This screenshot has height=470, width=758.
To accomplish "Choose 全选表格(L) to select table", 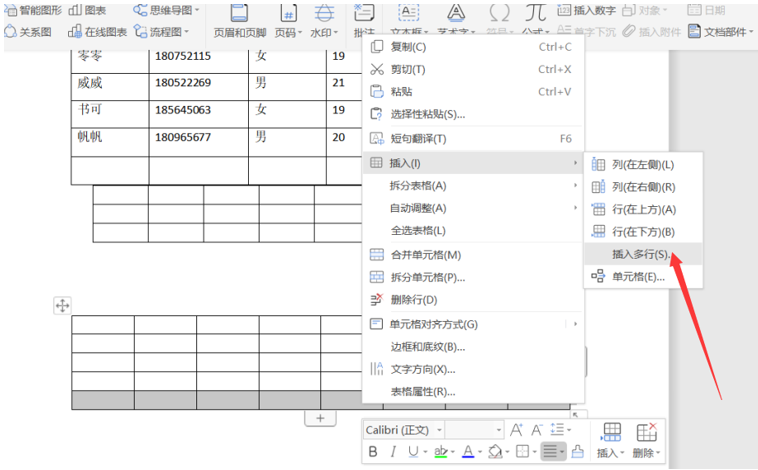I will [x=473, y=231].
